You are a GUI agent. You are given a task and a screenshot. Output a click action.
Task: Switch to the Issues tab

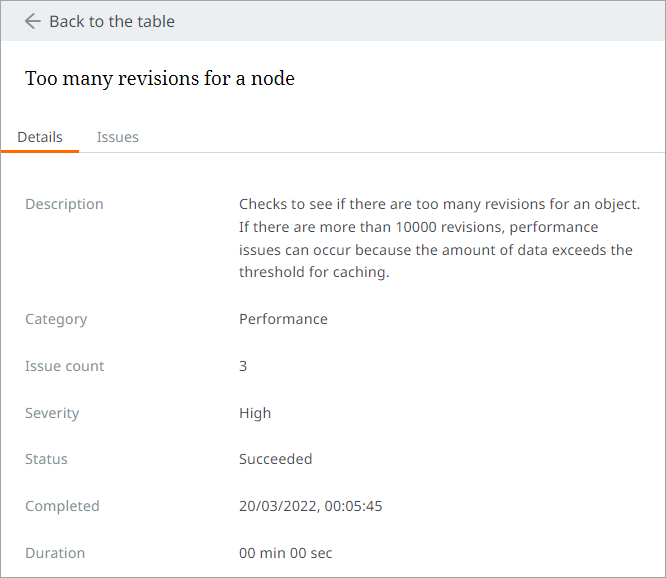[x=117, y=137]
